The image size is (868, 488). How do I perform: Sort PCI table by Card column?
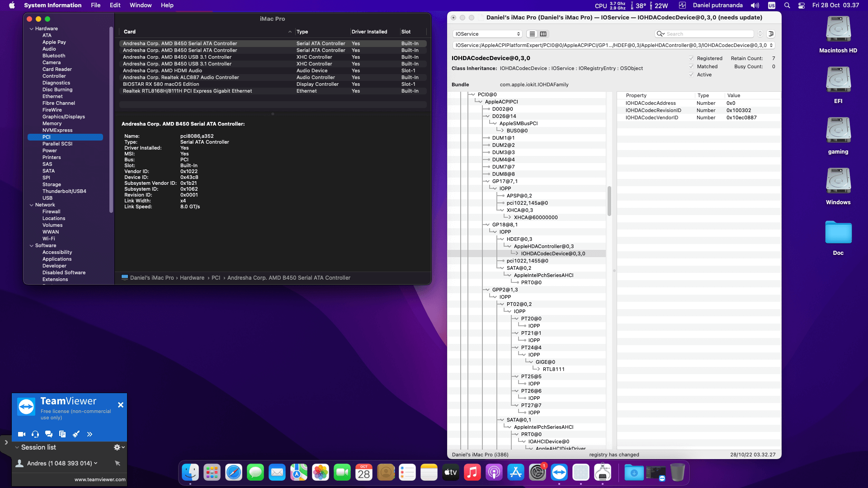[x=207, y=32]
